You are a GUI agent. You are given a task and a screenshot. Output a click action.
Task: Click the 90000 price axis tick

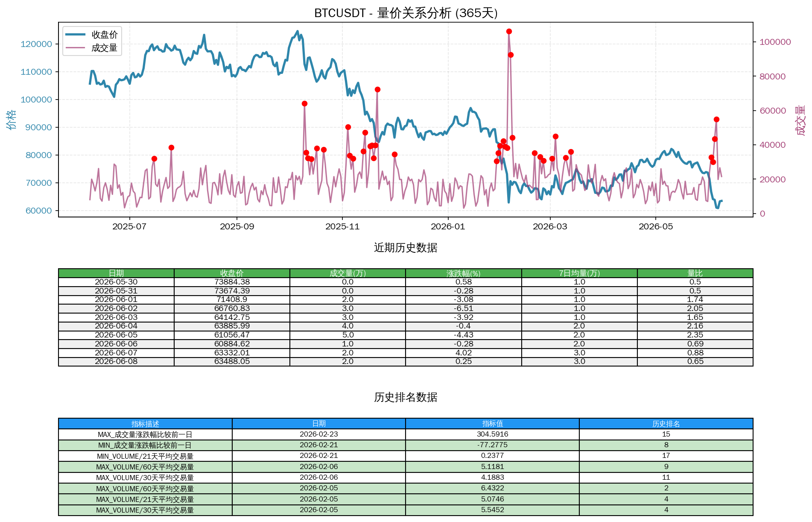[39, 127]
